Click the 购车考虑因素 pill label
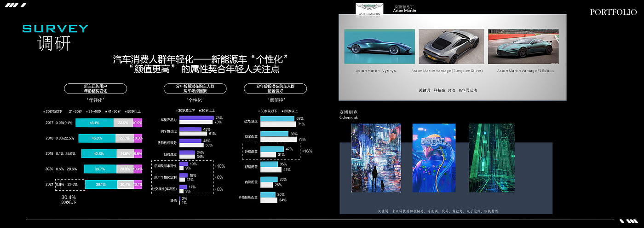 pyautogui.click(x=196, y=88)
